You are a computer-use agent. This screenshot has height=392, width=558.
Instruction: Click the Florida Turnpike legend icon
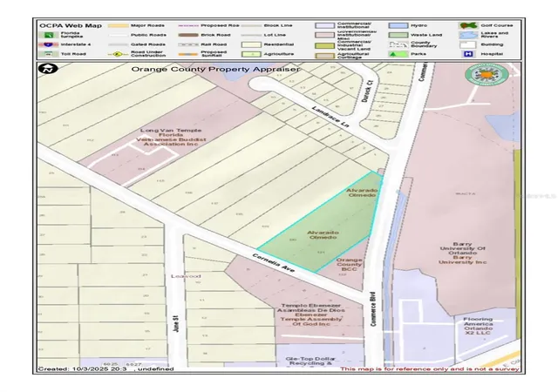tap(49, 35)
